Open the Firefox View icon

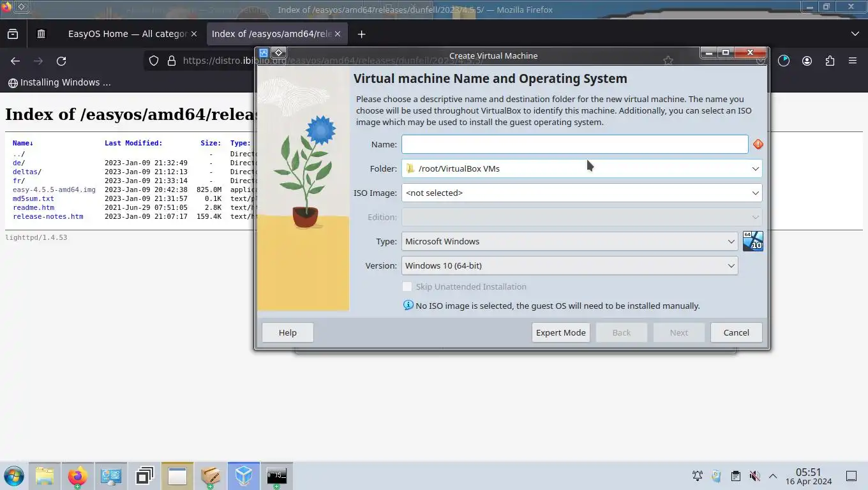(x=13, y=34)
